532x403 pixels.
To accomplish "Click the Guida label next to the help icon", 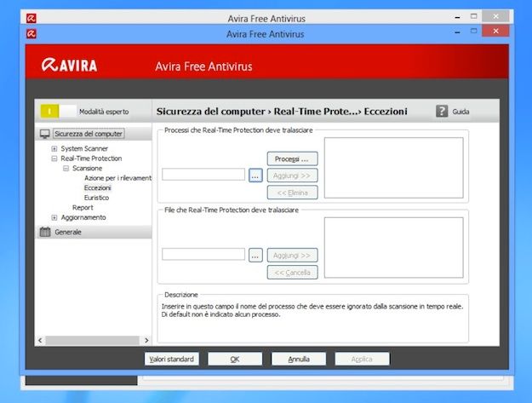I will pyautogui.click(x=460, y=112).
